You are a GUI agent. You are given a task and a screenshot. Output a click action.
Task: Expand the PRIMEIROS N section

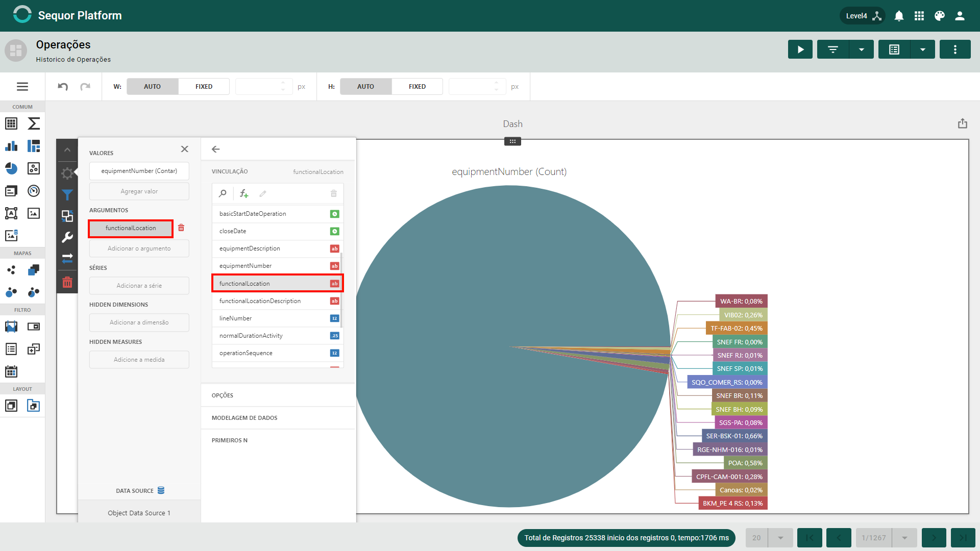[x=278, y=440]
